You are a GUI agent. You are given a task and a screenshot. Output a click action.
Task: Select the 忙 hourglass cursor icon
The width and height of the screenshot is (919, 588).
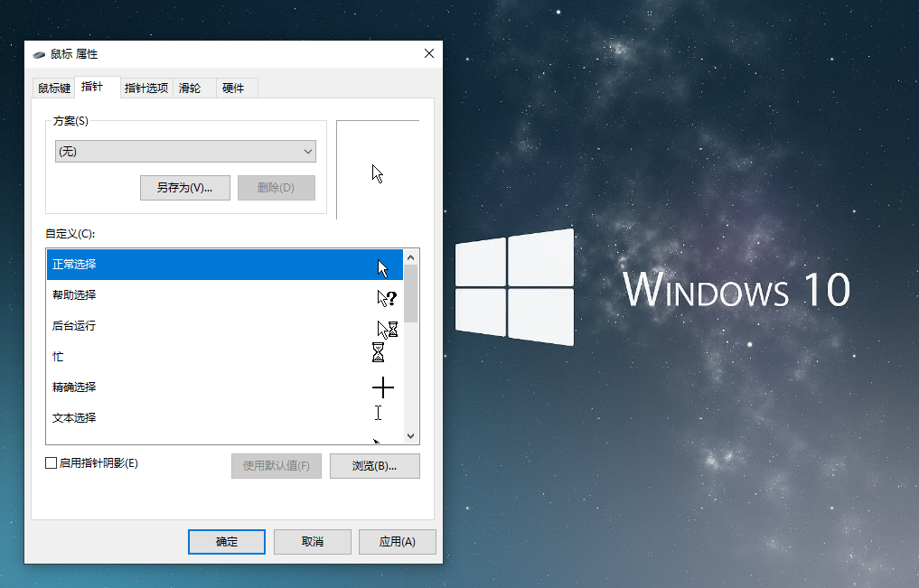(x=379, y=352)
